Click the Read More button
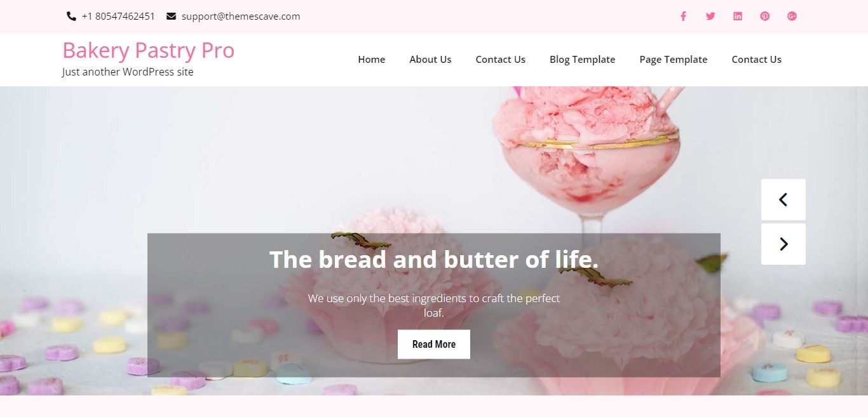 [x=434, y=344]
